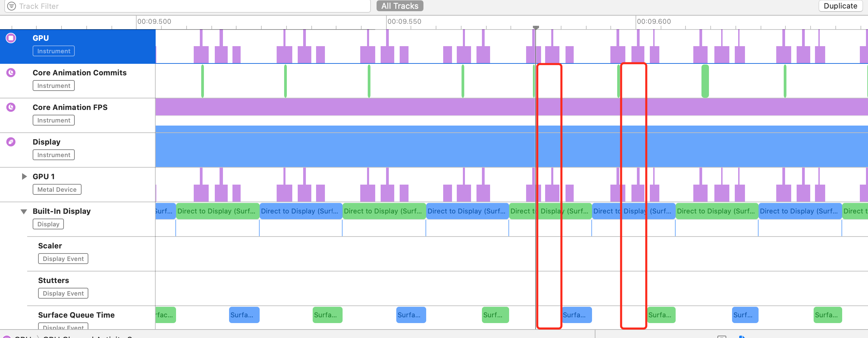The width and height of the screenshot is (868, 338).
Task: Select the Scaler track label
Action: pos(50,246)
